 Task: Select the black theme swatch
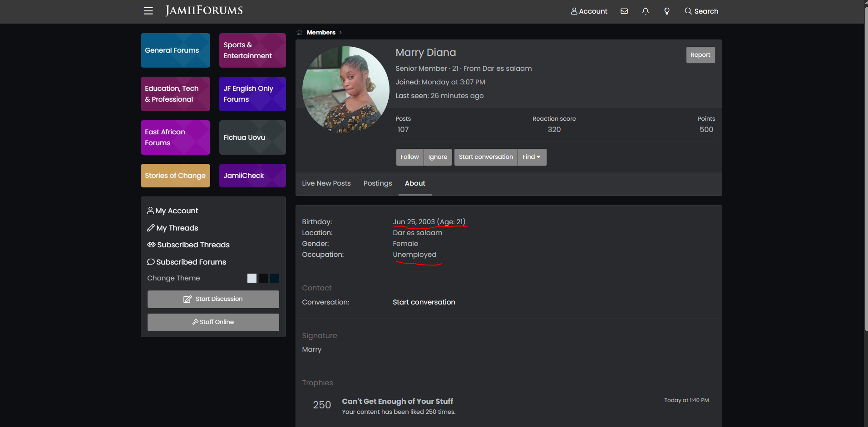click(263, 278)
